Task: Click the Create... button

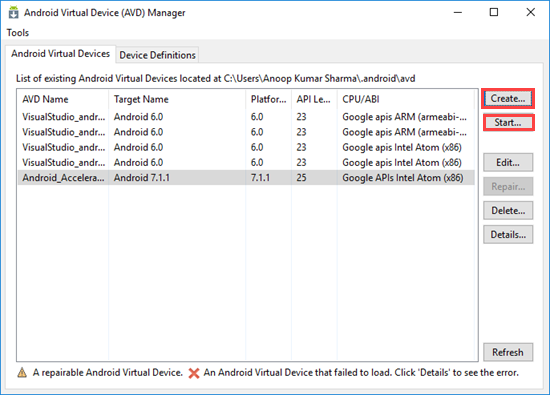Action: [508, 99]
